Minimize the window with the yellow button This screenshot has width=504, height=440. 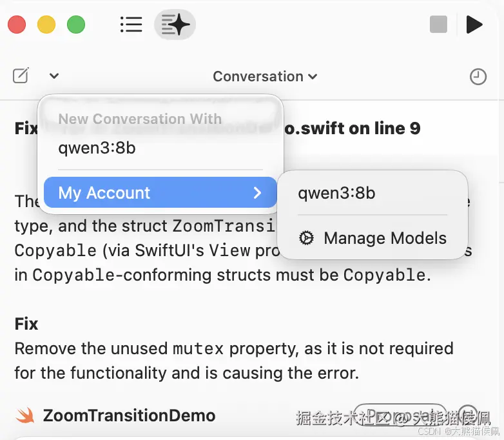46,25
